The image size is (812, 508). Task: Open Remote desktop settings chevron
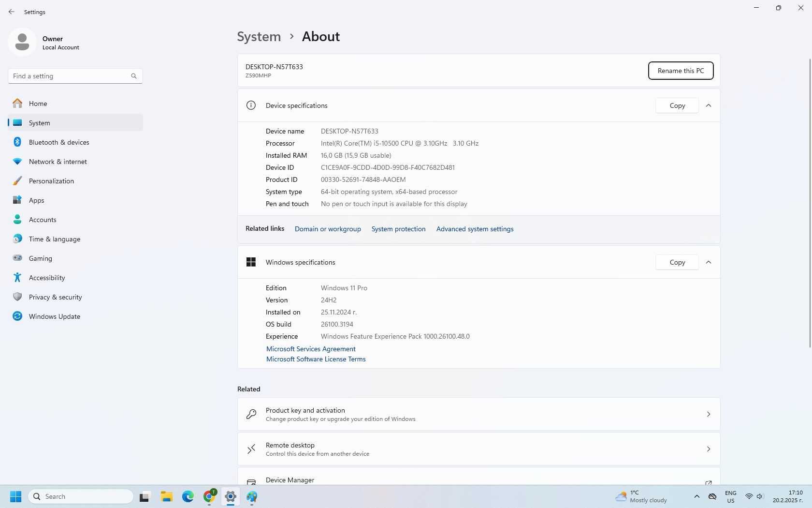(x=709, y=449)
